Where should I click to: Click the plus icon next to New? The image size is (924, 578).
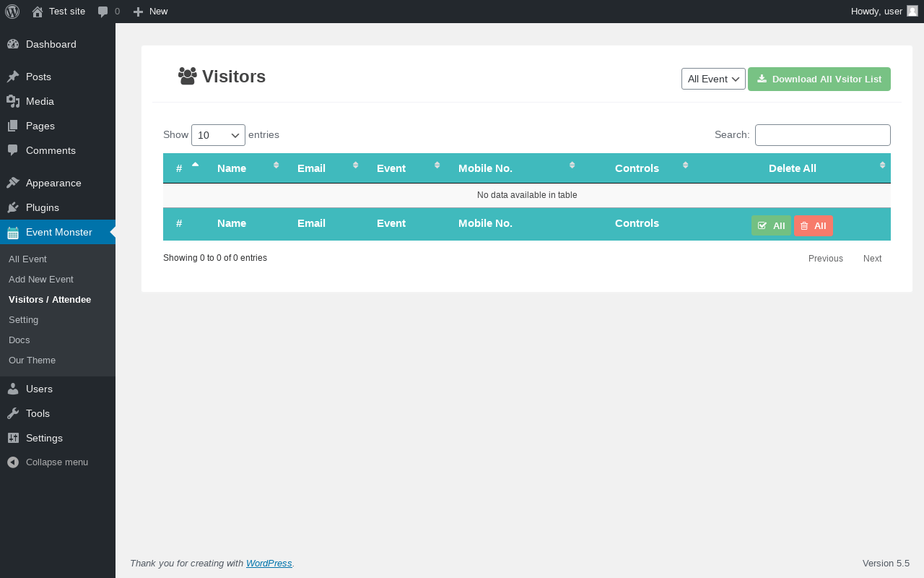[139, 12]
